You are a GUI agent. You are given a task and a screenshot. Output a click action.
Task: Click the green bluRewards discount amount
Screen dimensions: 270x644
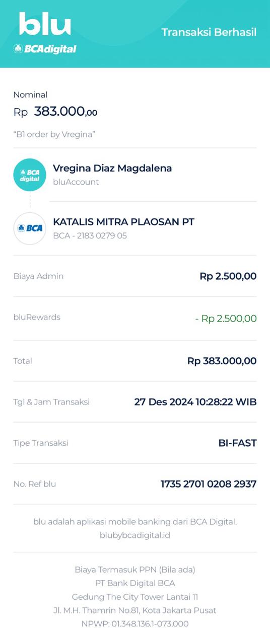pos(226,318)
